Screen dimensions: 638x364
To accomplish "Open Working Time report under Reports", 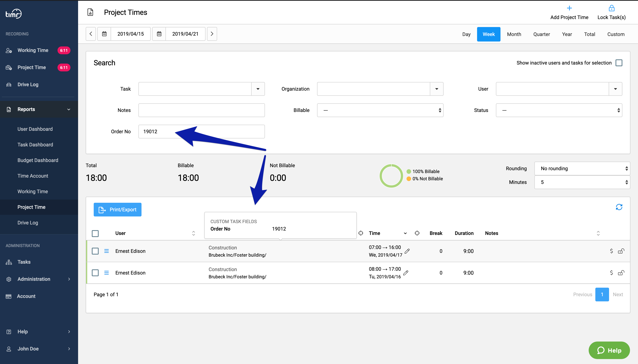I will pyautogui.click(x=33, y=192).
